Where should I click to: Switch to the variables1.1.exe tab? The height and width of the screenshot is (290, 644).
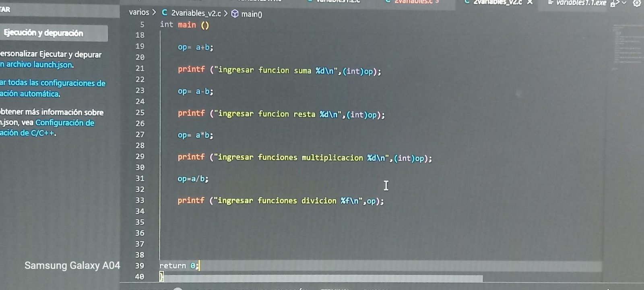pos(581,3)
